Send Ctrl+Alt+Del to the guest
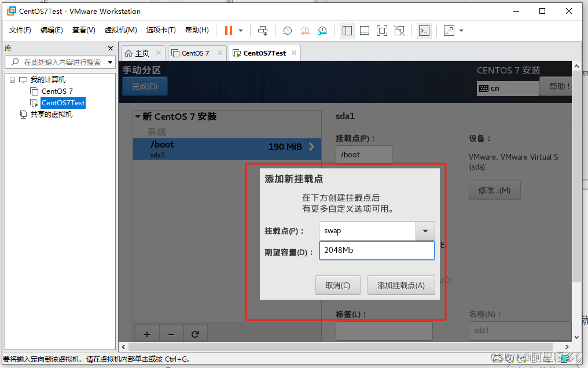This screenshot has height=368, width=588. (x=263, y=31)
